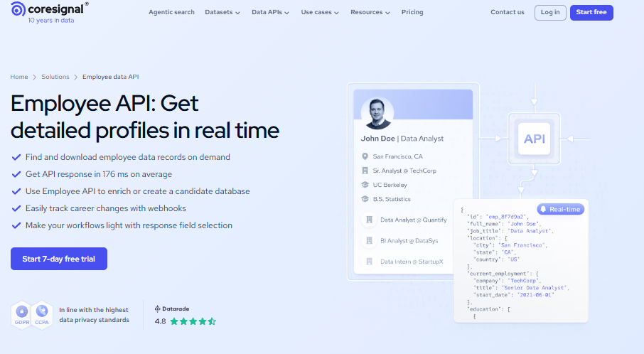Expand the Use cases dropdown menu

[x=320, y=12]
